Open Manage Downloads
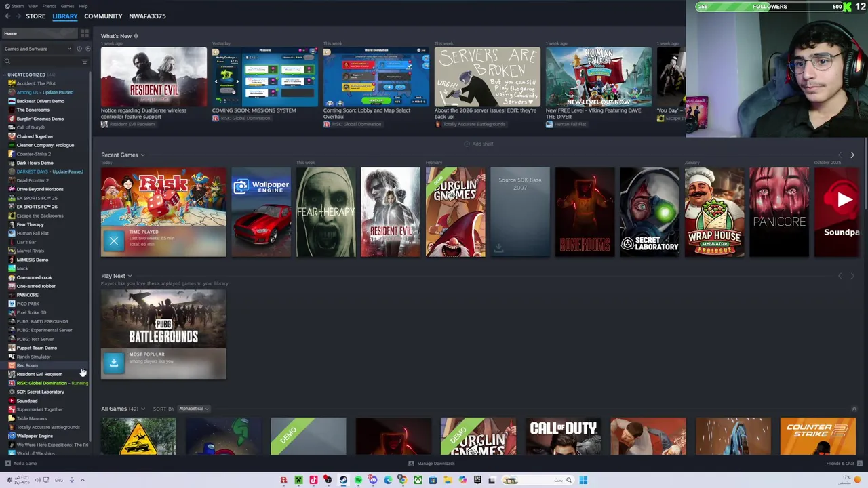Image resolution: width=868 pixels, height=488 pixels. click(431, 464)
